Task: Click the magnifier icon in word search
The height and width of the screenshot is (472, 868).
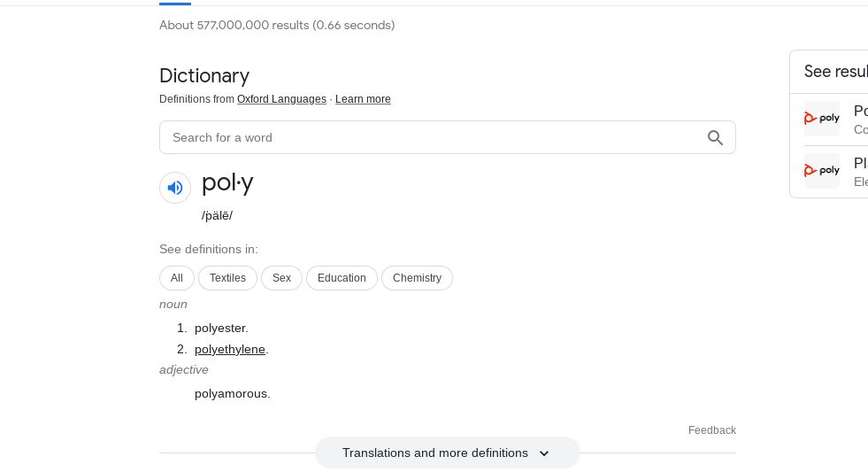Action: click(715, 137)
